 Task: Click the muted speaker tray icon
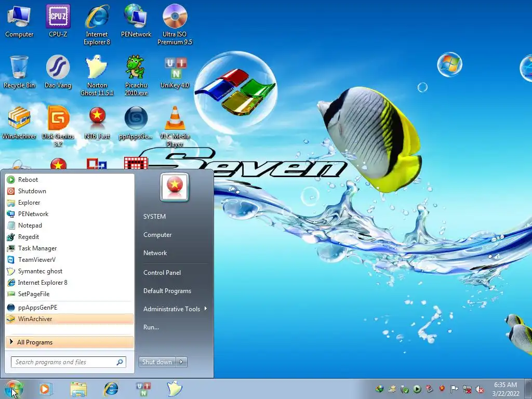click(480, 389)
